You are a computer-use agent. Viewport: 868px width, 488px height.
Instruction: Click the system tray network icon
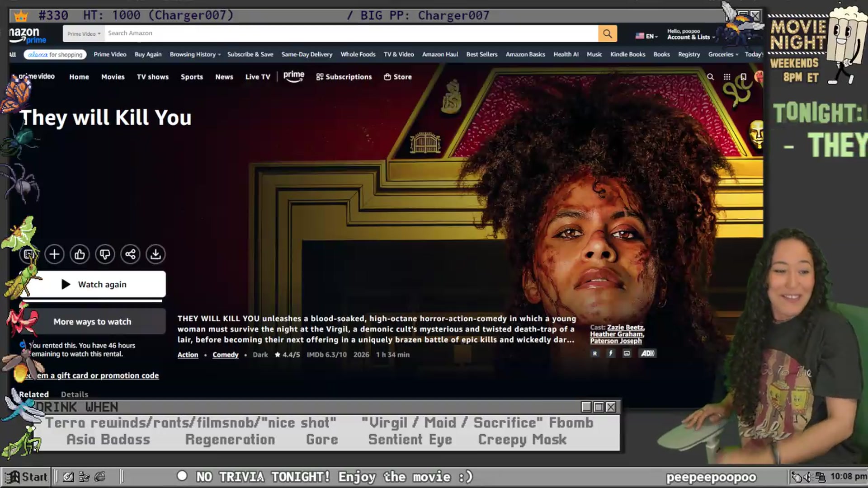[x=821, y=477]
